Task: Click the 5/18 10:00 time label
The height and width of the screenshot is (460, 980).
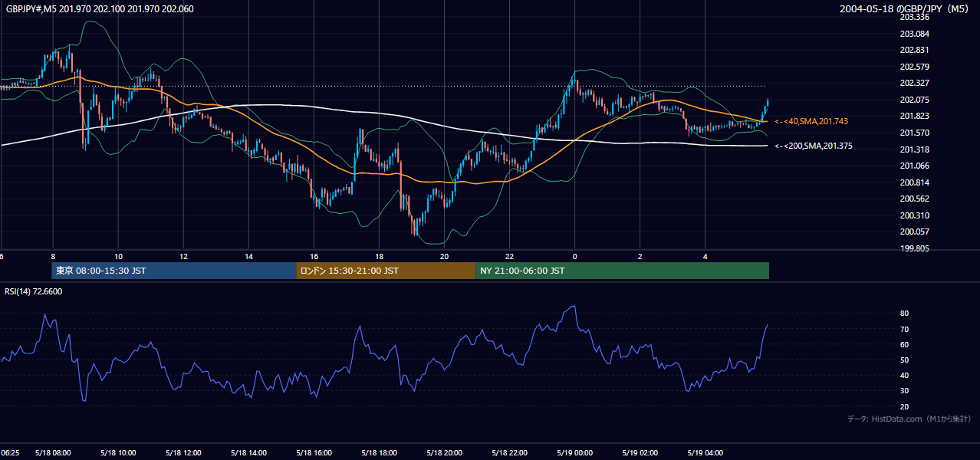Action: click(118, 453)
